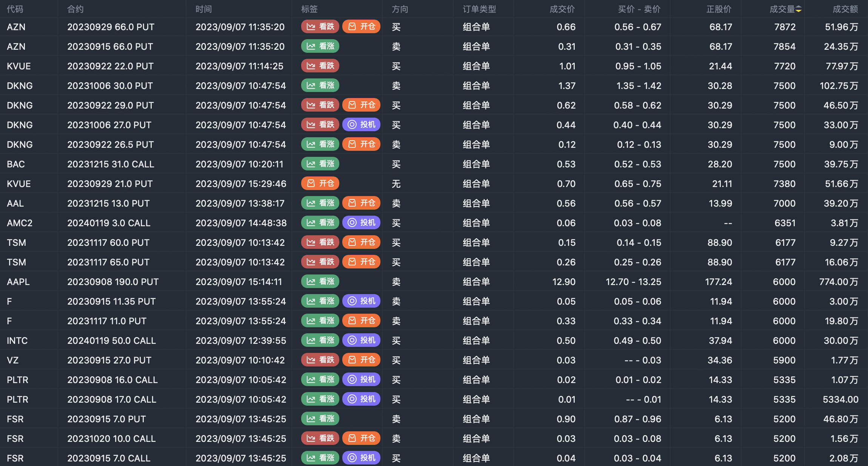Click the 成交额 column header
Viewport: 868px width, 466px height.
(845, 9)
